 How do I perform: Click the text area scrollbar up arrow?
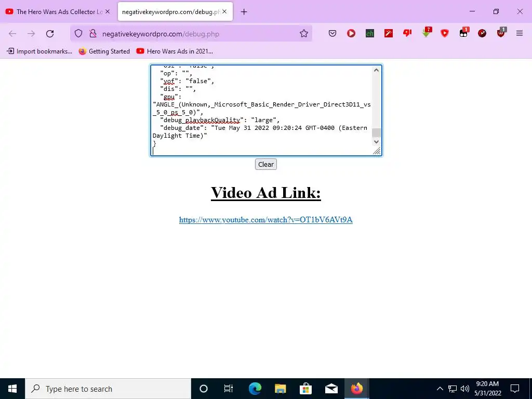click(376, 70)
